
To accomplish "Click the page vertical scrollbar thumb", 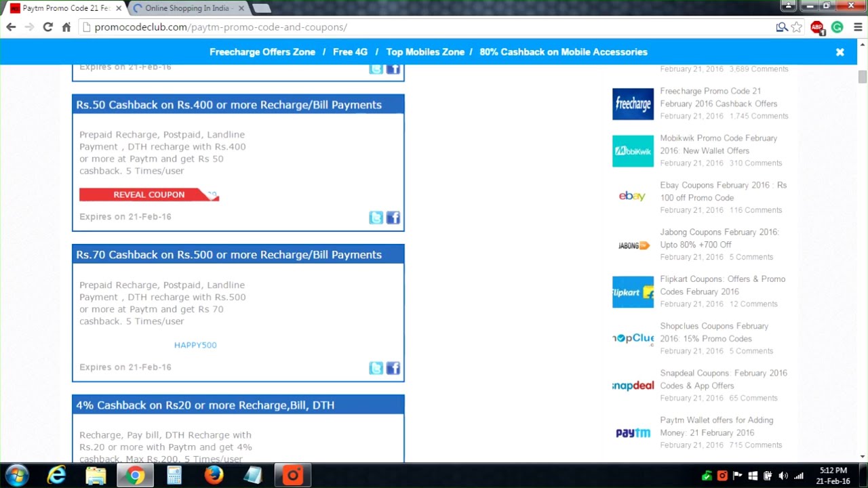I will point(862,77).
